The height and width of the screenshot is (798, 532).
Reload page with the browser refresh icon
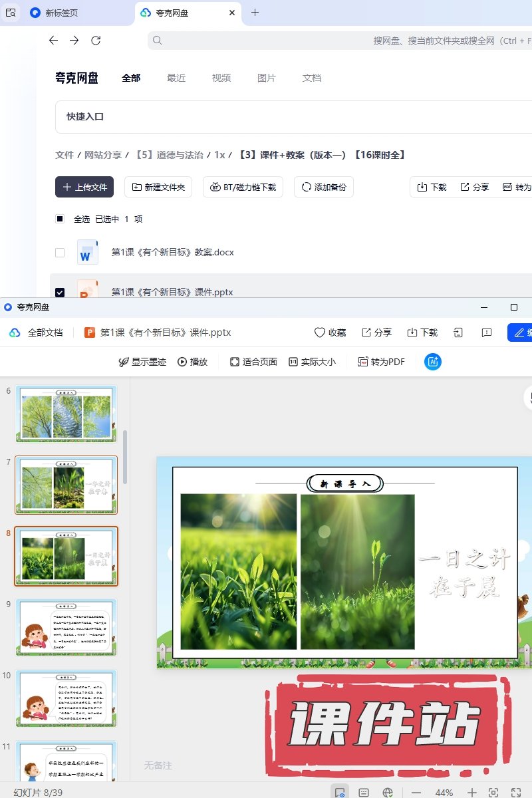click(96, 41)
